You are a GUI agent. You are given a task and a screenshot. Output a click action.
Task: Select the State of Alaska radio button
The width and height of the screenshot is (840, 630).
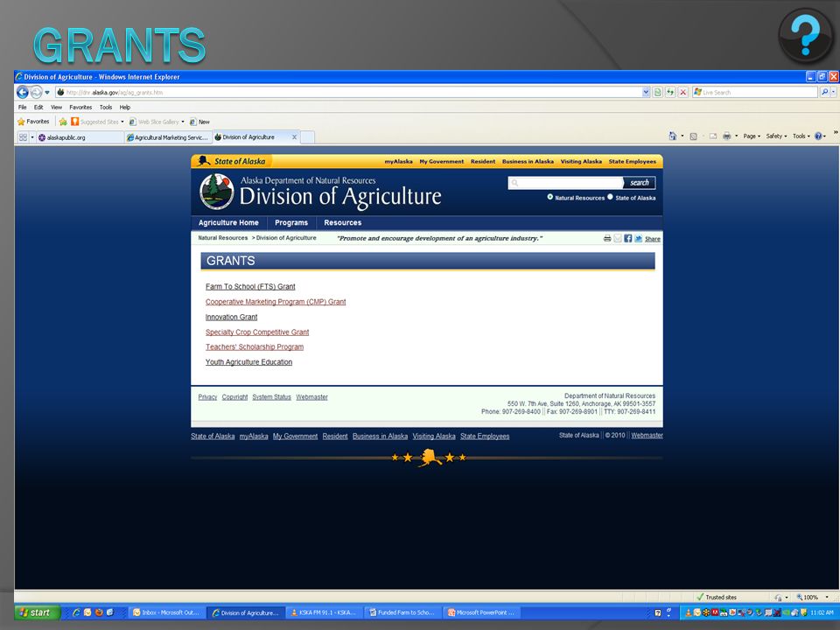tap(610, 197)
